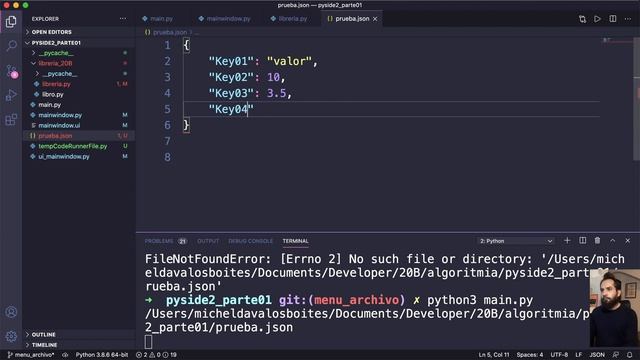Open Source Control view with pending badge
Image resolution: width=640 pixels, height=360 pixels.
pos(11,71)
